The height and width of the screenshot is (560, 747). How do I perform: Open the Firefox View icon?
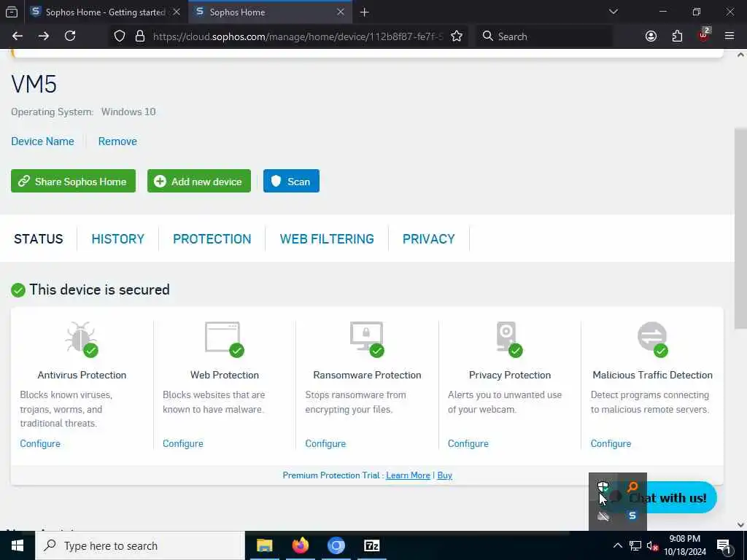pos(12,12)
